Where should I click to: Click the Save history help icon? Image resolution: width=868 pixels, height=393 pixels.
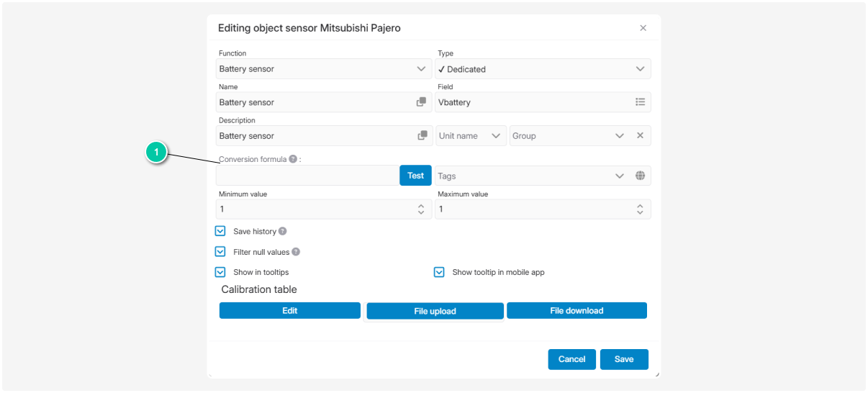tap(283, 232)
